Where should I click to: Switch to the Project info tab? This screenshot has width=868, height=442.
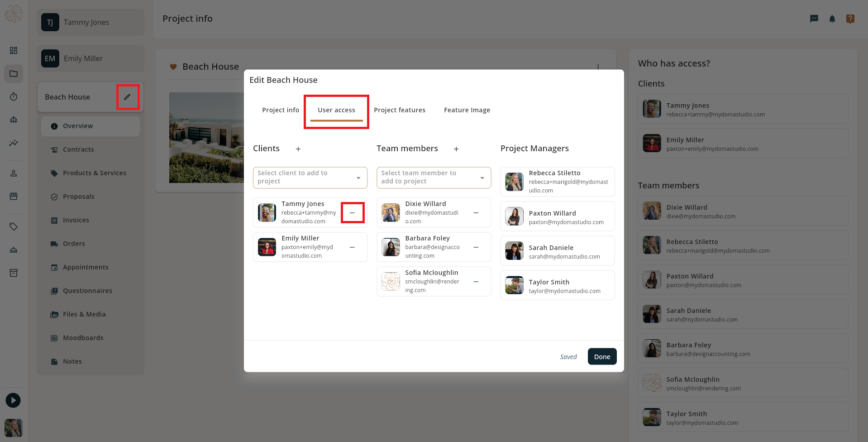pos(281,110)
